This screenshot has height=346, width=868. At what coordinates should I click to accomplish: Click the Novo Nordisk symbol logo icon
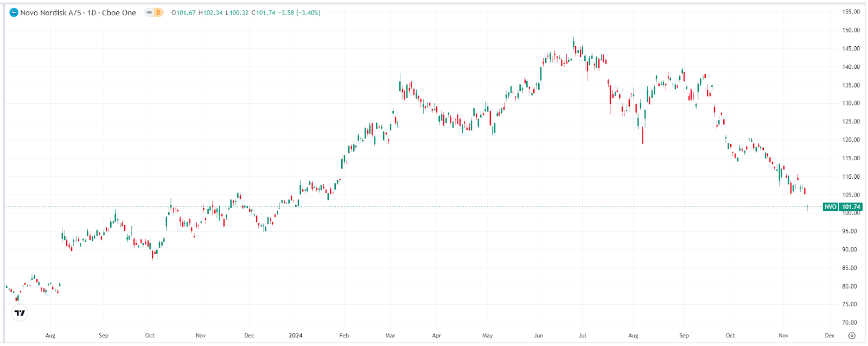coord(14,12)
